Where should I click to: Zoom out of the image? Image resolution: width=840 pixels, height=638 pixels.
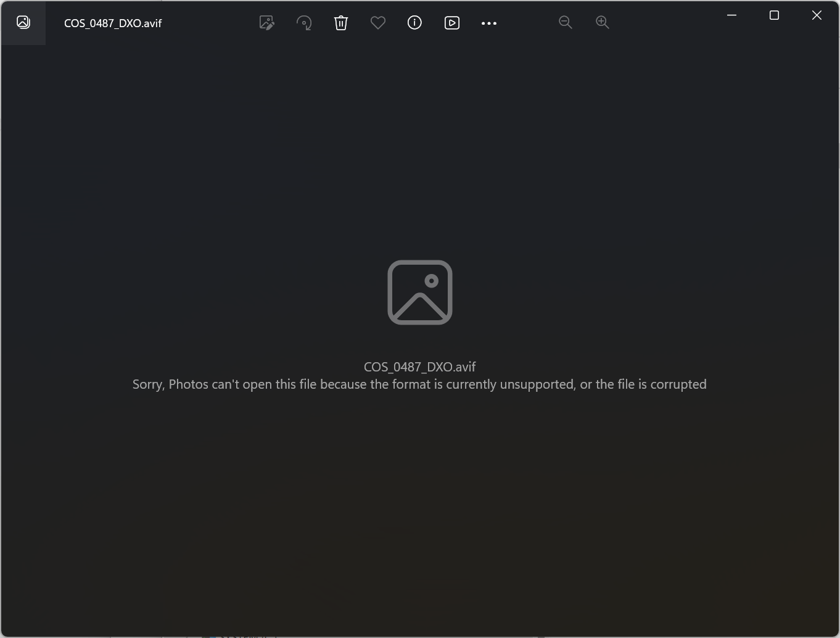[x=566, y=22]
